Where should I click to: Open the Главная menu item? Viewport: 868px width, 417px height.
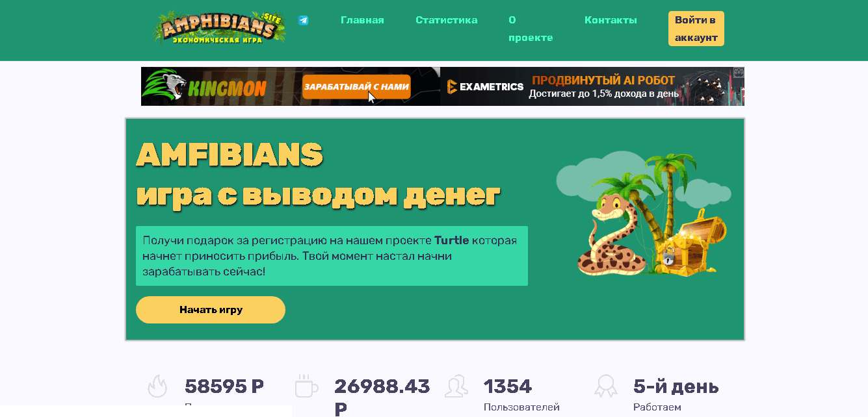click(x=362, y=20)
